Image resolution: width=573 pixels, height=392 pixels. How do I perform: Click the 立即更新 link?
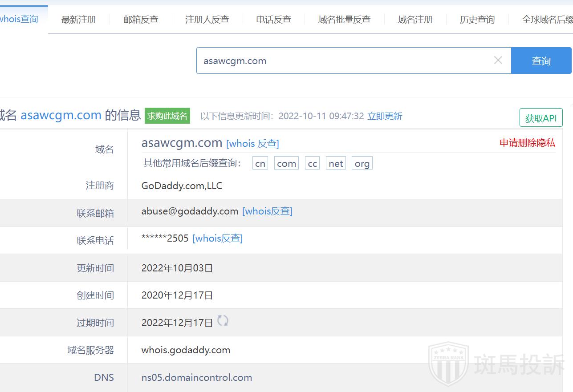click(385, 116)
